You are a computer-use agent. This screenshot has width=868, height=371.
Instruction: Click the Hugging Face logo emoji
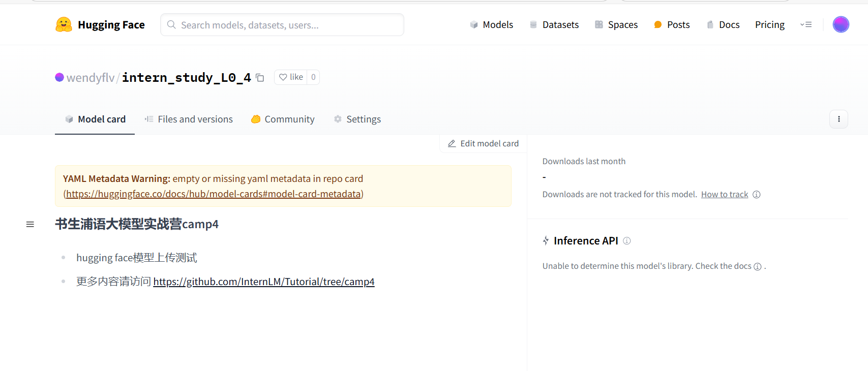click(x=64, y=24)
